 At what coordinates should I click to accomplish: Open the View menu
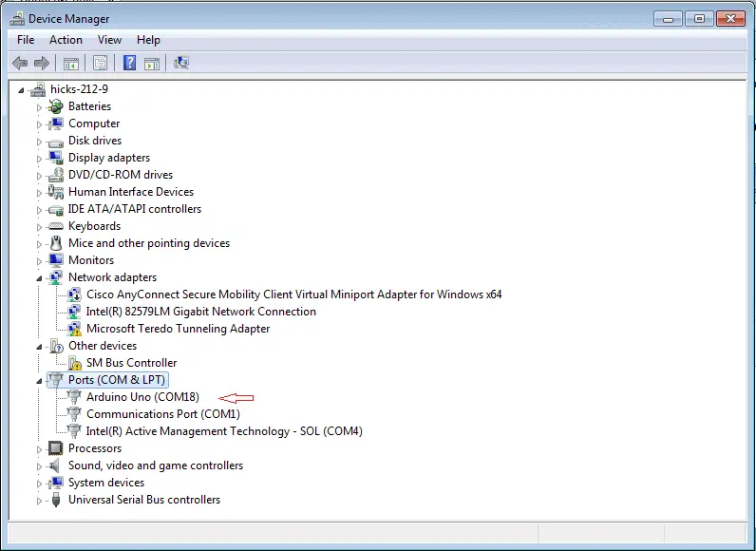pos(109,40)
